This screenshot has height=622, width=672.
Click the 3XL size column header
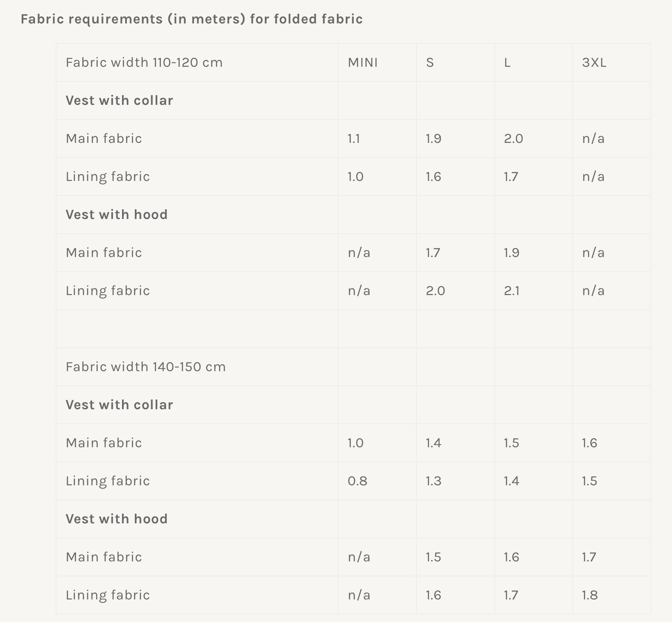(x=594, y=62)
